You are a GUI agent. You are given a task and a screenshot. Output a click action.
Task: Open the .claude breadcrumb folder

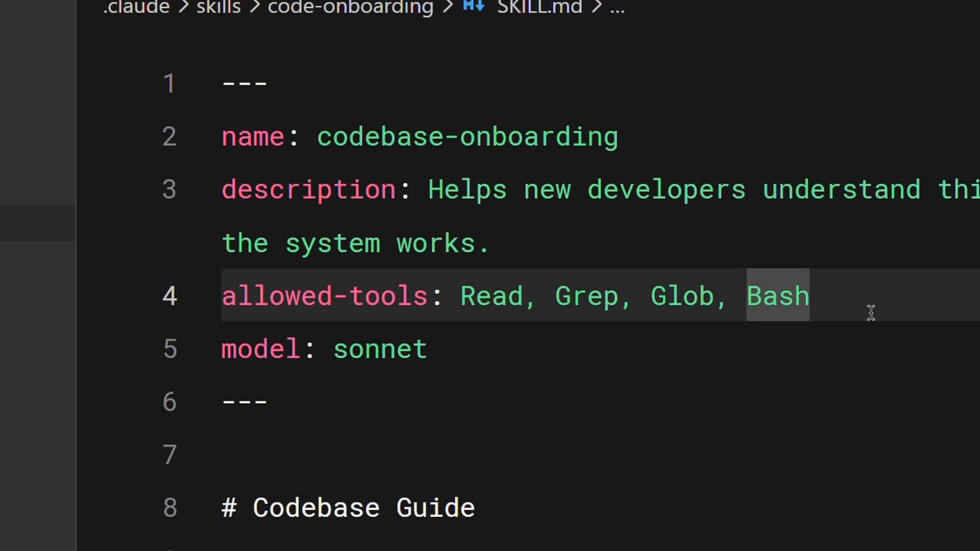136,7
